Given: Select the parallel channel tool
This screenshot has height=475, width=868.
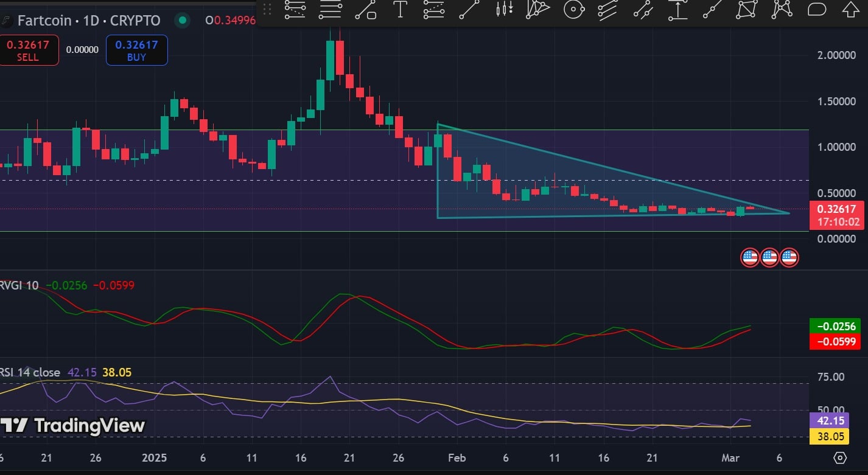Looking at the screenshot, I should point(607,9).
